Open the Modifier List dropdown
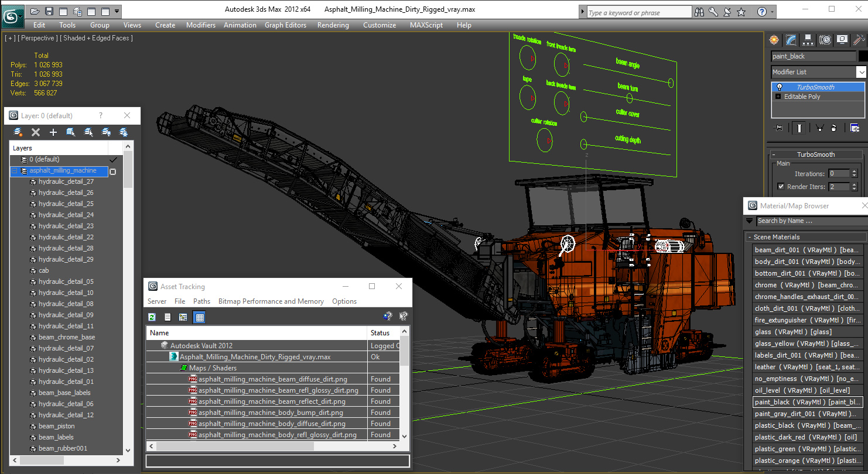 click(861, 72)
